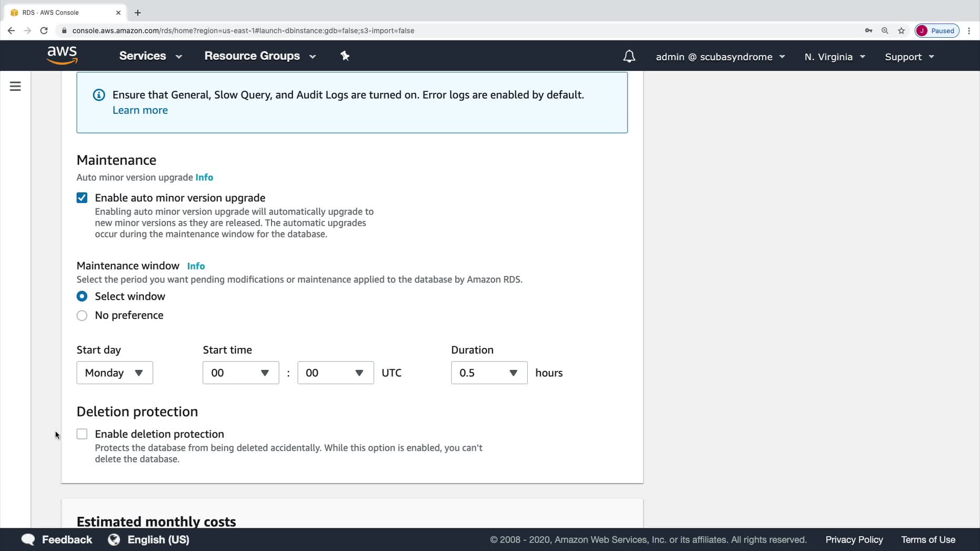
Task: Click the AWS logo home icon
Action: tap(62, 55)
